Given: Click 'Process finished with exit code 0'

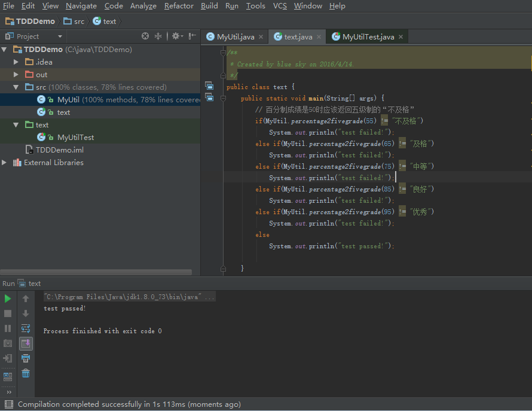Looking at the screenshot, I should coord(102,331).
